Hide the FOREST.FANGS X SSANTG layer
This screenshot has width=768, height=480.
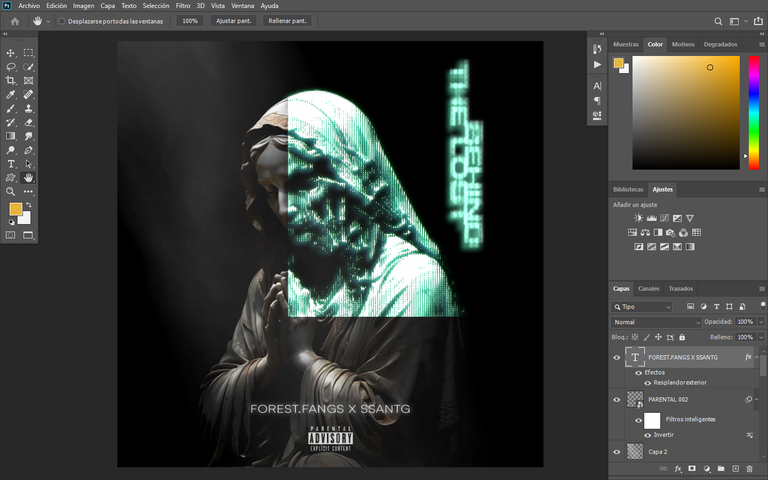pos(616,357)
